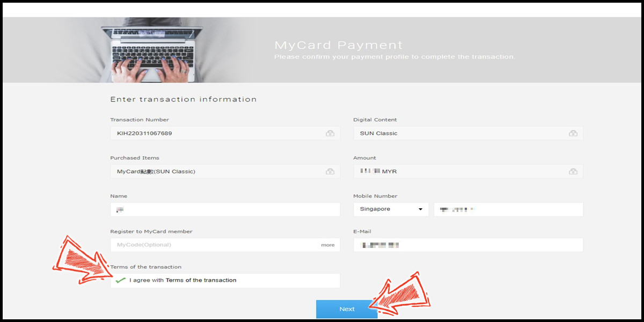Focus the Name input field
This screenshot has width=644, height=322.
(225, 209)
